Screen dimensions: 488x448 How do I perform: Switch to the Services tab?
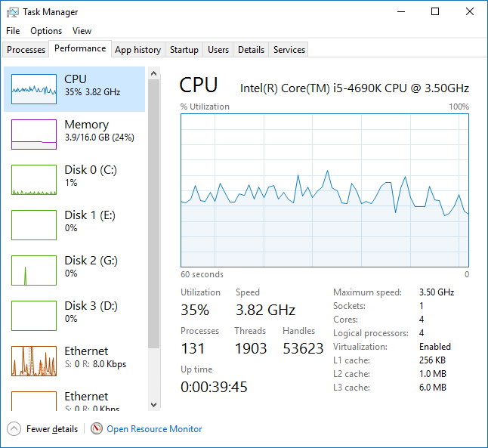[289, 50]
